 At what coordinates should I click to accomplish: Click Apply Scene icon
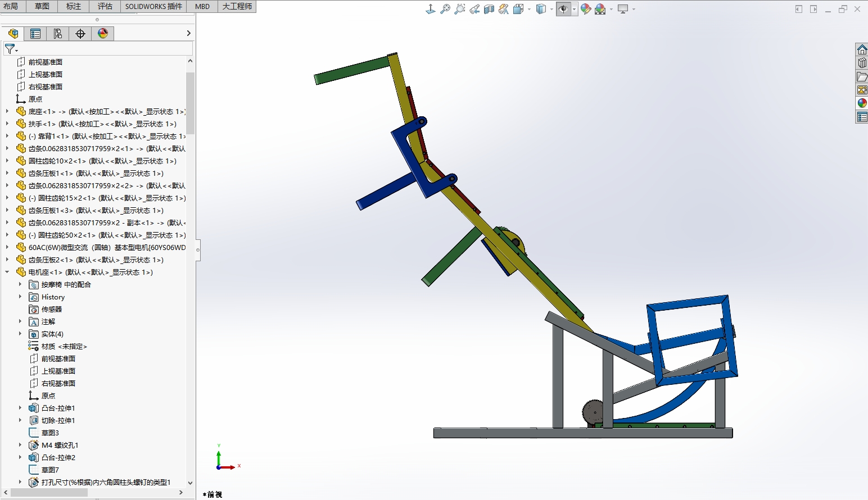point(600,9)
